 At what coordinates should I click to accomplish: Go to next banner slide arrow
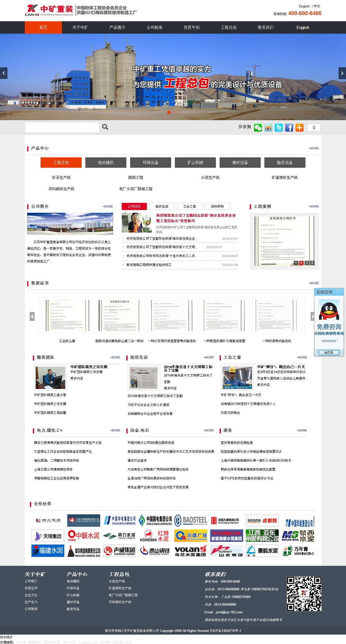click(x=342, y=73)
